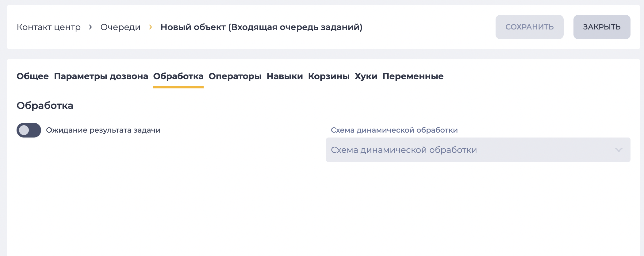Click the ЗАКРЫТЬ button
The image size is (644, 256).
point(602,27)
